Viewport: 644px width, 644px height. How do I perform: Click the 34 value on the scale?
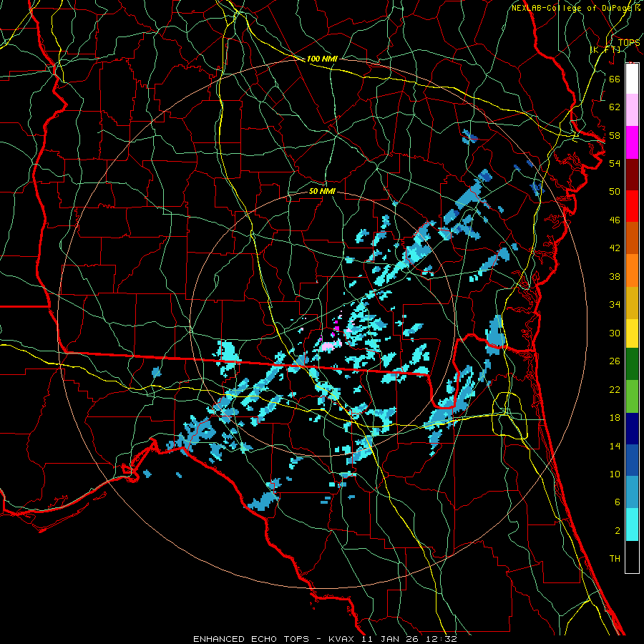(x=615, y=305)
